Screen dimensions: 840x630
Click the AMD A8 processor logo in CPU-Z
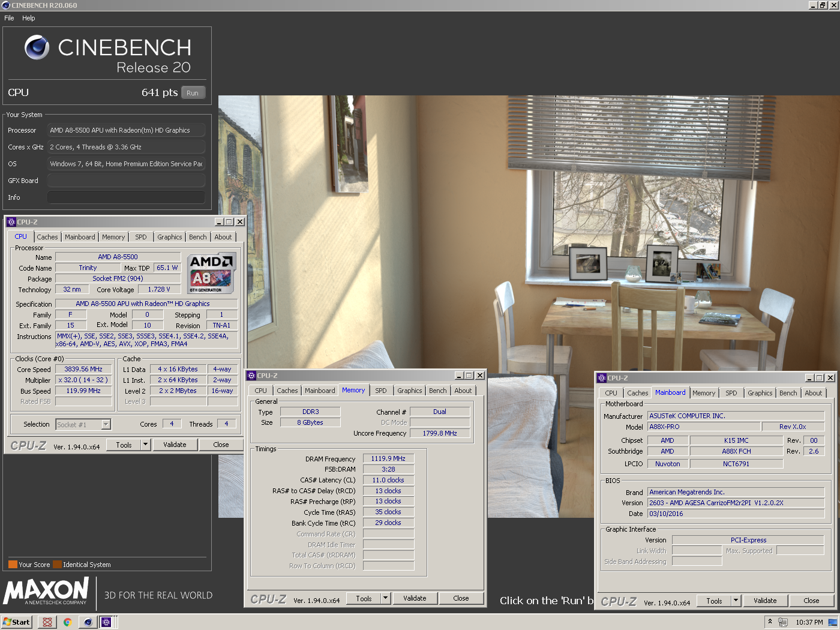tap(212, 273)
